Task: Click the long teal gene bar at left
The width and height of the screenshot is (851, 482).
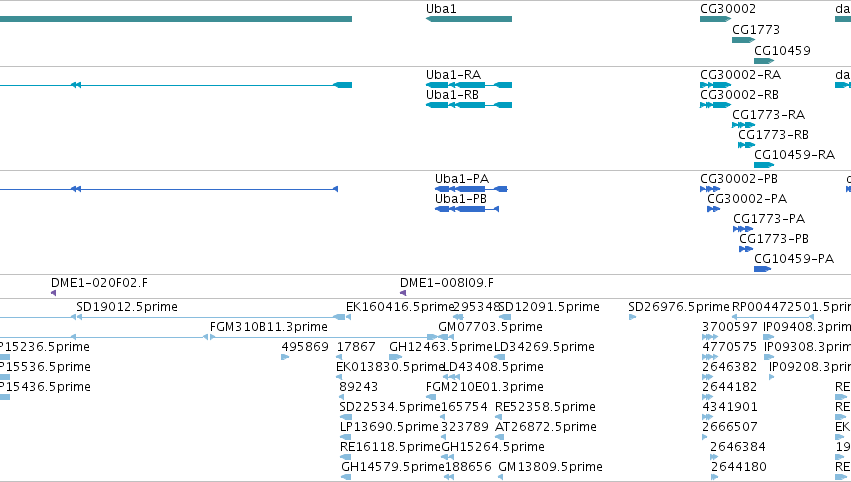Action: (x=176, y=19)
